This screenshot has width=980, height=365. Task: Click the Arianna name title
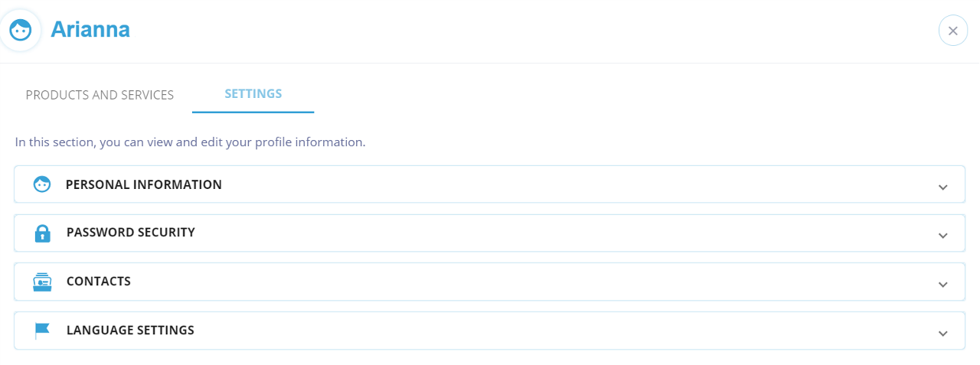pyautogui.click(x=90, y=30)
